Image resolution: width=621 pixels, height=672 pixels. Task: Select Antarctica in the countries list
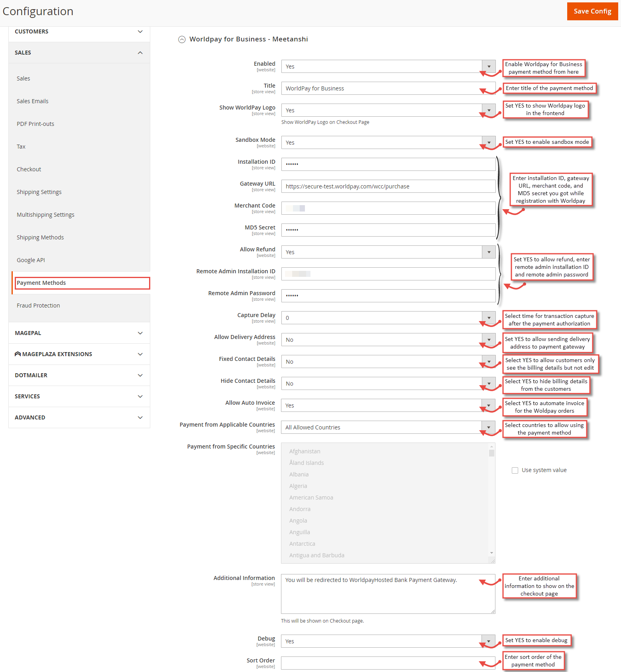pyautogui.click(x=302, y=544)
